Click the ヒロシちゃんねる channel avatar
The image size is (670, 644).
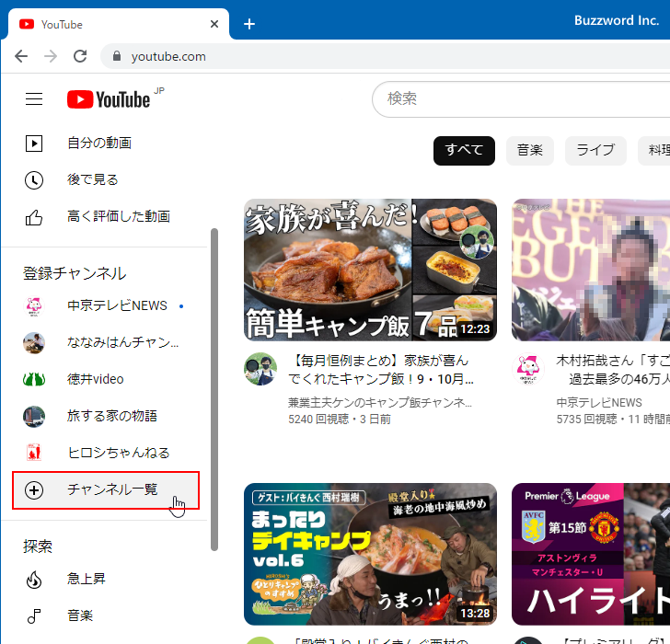(x=34, y=453)
